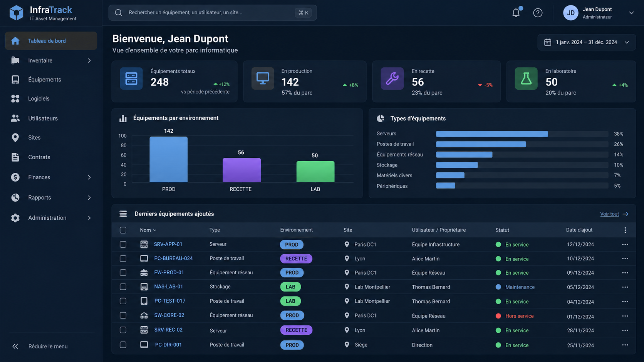Screen dimensions: 644x362
Task: Click the En recette wrench icon
Action: [392, 78]
